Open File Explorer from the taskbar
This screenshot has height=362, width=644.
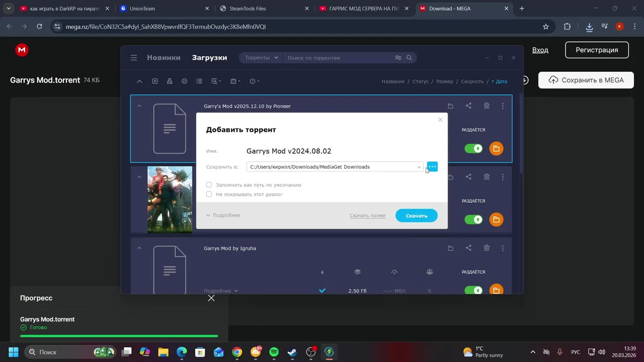click(163, 352)
